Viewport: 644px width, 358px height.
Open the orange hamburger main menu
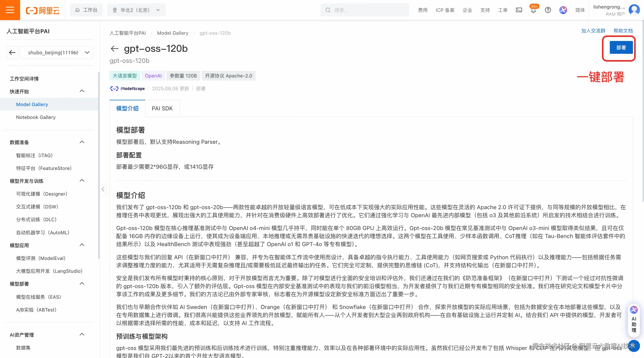click(x=10, y=10)
